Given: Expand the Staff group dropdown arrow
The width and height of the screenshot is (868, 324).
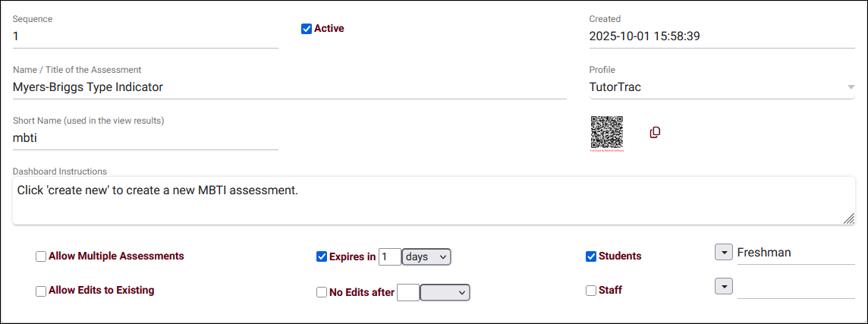Looking at the screenshot, I should coord(724,286).
